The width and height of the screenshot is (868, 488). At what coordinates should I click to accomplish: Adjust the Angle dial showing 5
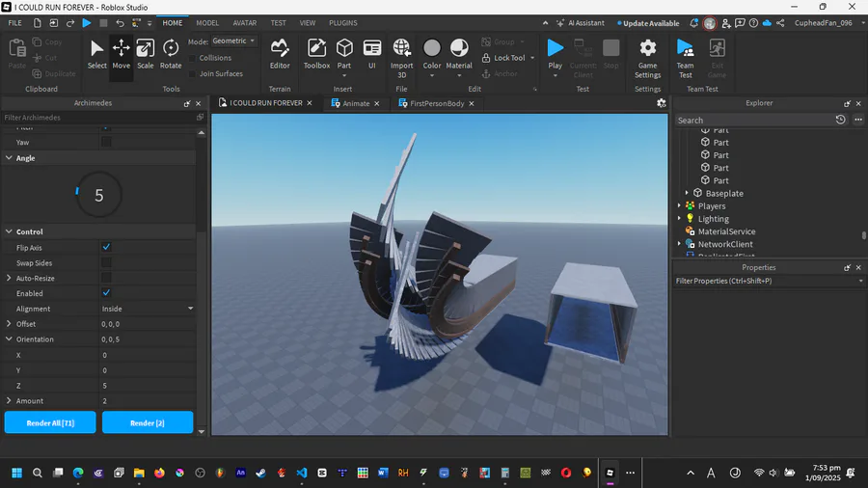pos(99,195)
